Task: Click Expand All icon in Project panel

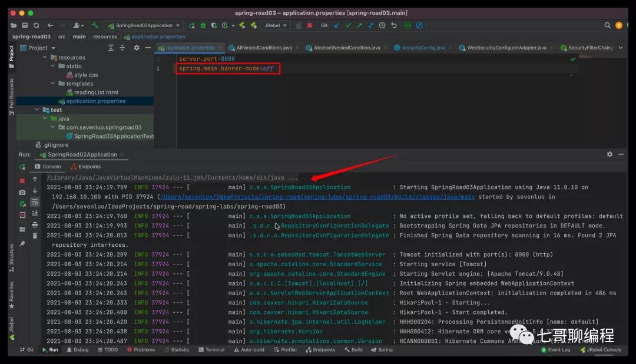Action: 111,48
